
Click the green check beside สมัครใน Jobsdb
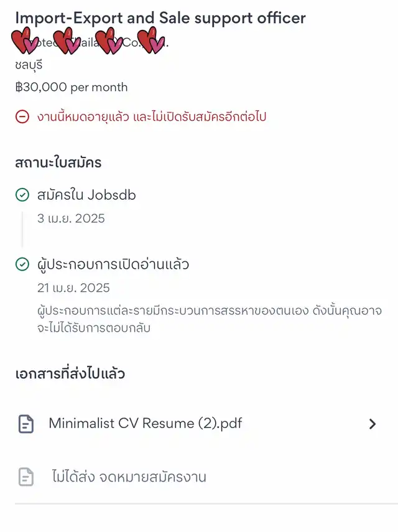click(x=22, y=195)
